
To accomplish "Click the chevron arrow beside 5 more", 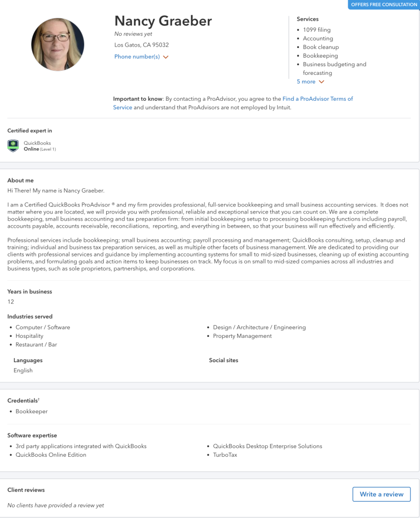I will [x=321, y=82].
